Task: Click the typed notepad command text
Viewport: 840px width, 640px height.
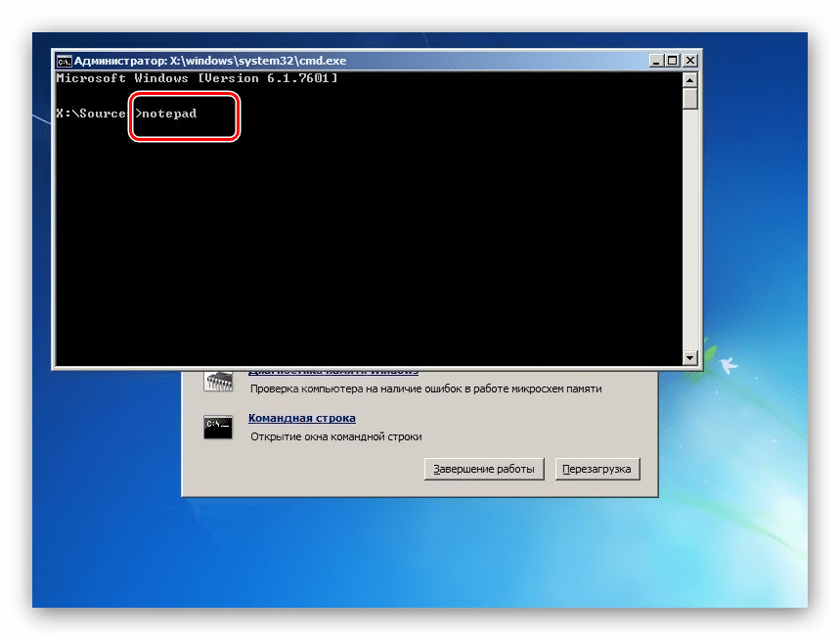Action: pyautogui.click(x=169, y=114)
